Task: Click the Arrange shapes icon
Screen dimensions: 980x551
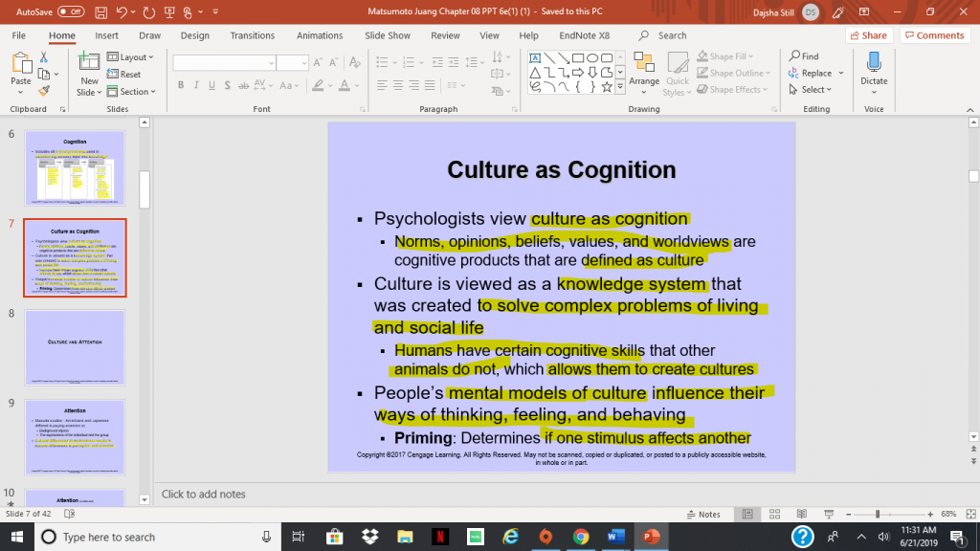Action: coord(644,70)
